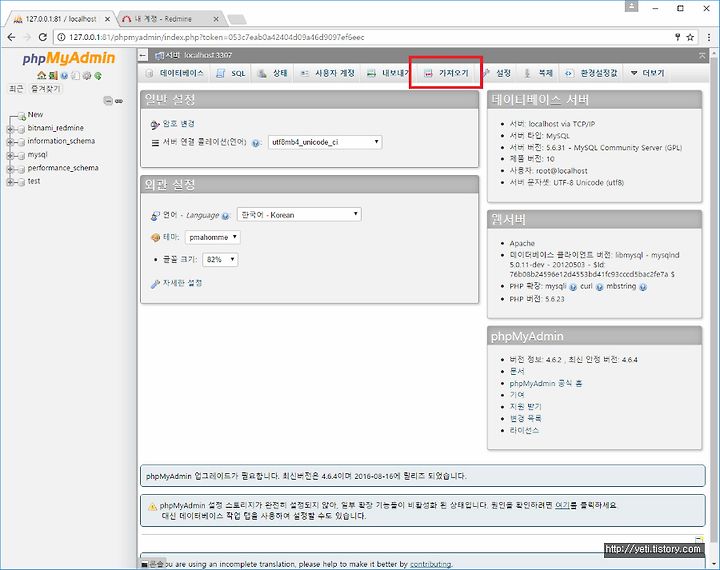Click the home icon under the logo
Viewport: 720px width, 570px height.
[x=42, y=75]
